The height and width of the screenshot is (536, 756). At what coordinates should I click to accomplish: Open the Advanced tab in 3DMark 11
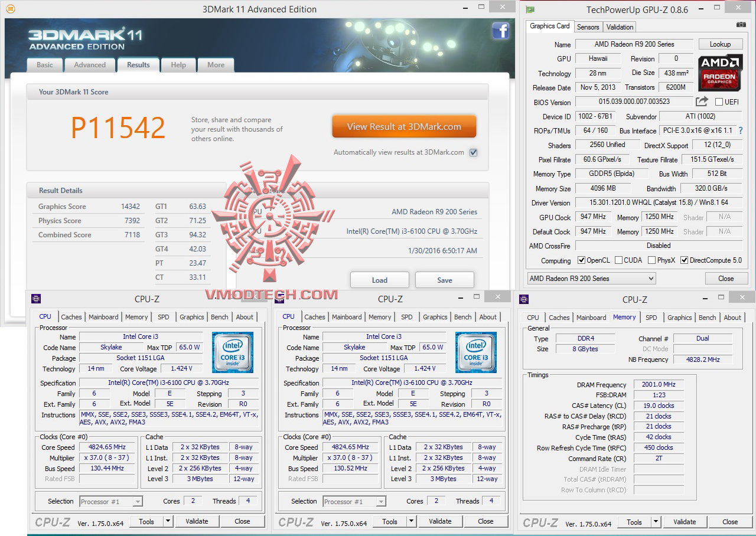[x=90, y=65]
